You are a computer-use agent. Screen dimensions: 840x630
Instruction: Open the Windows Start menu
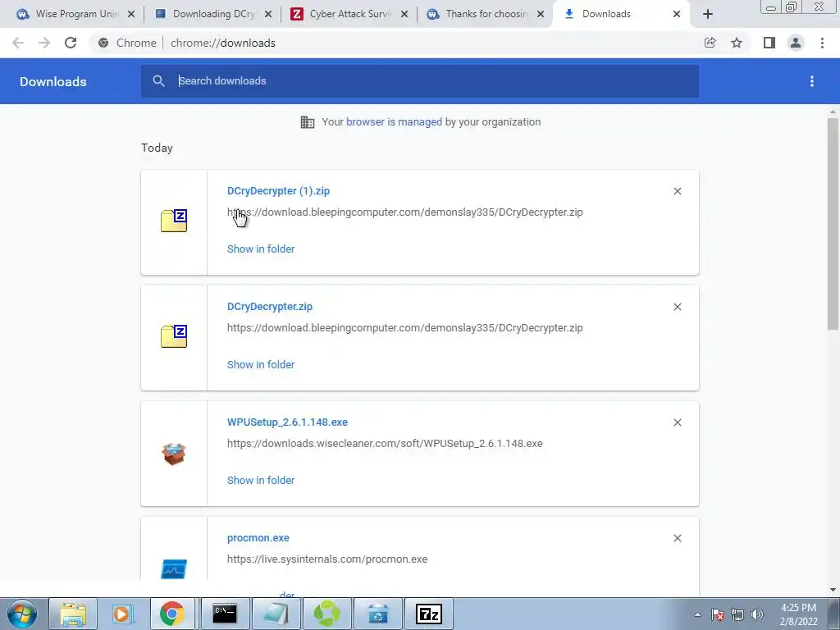pos(22,614)
